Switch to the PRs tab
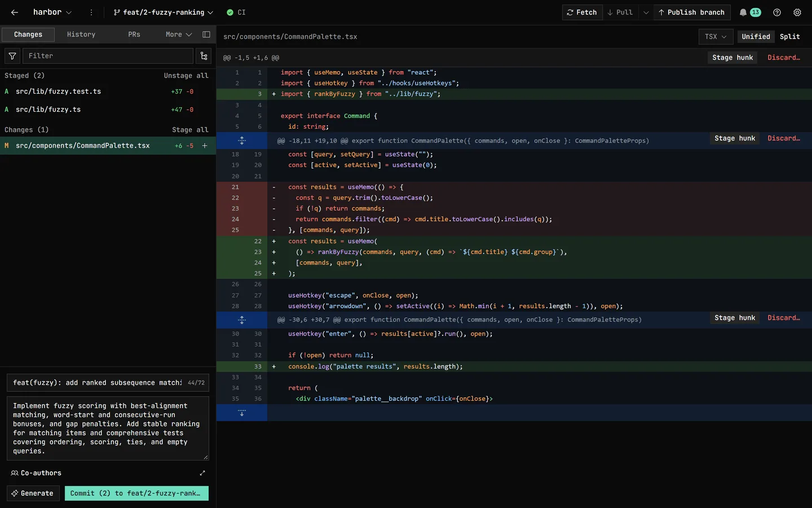 click(134, 34)
